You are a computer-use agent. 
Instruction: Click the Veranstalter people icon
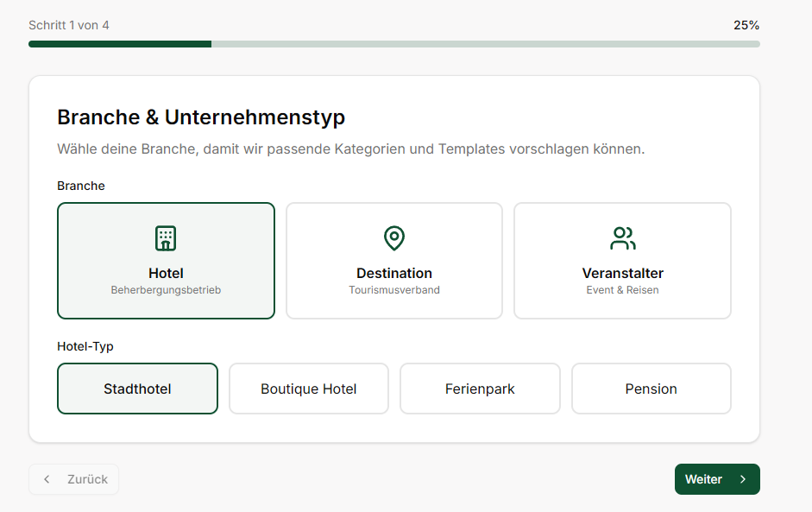(622, 238)
